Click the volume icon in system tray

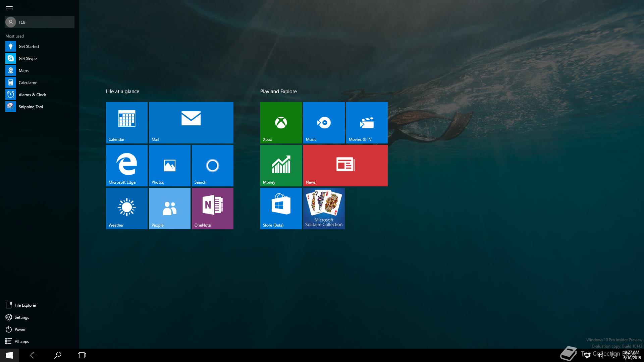point(600,355)
